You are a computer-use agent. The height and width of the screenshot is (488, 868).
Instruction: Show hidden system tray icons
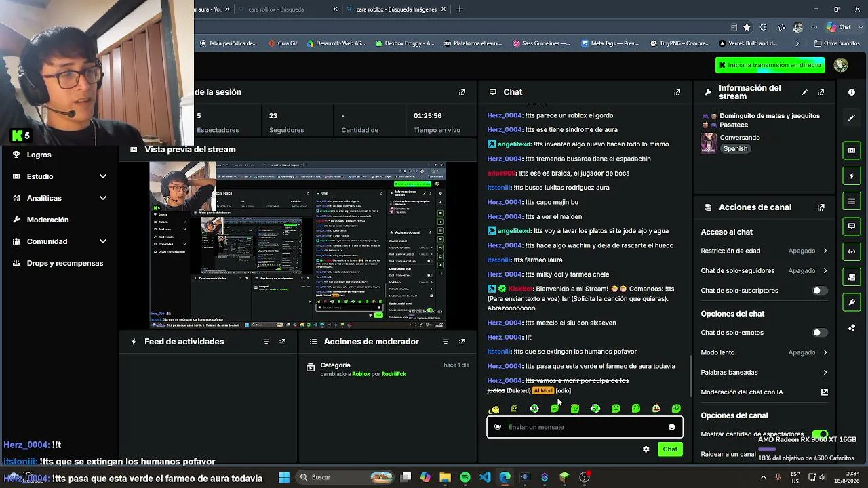pyautogui.click(x=764, y=477)
